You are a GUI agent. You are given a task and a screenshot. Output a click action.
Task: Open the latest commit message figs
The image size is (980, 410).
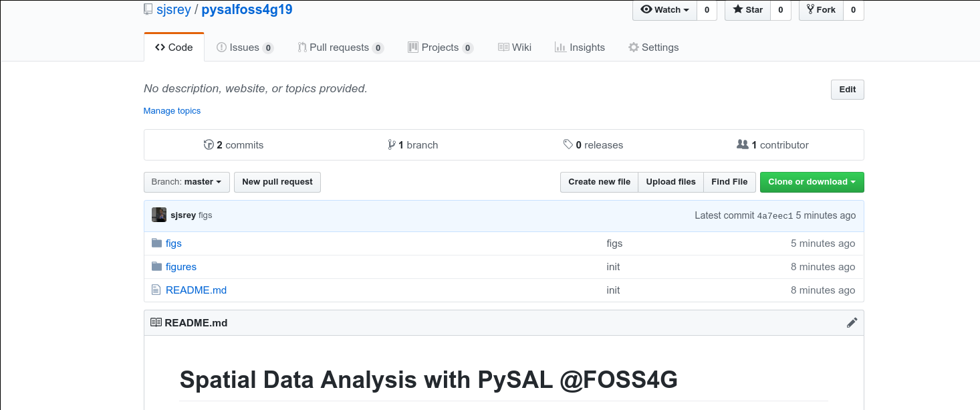(x=205, y=215)
